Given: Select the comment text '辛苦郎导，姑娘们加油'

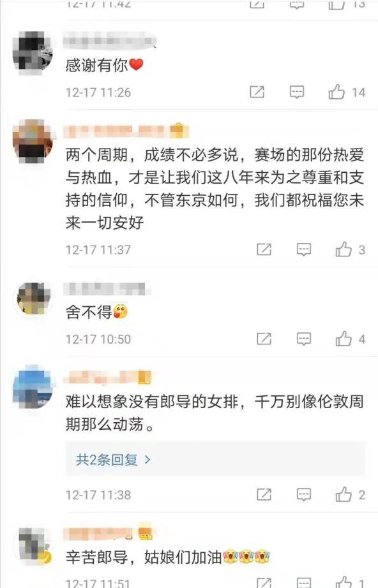Looking at the screenshot, I should click(x=144, y=557).
